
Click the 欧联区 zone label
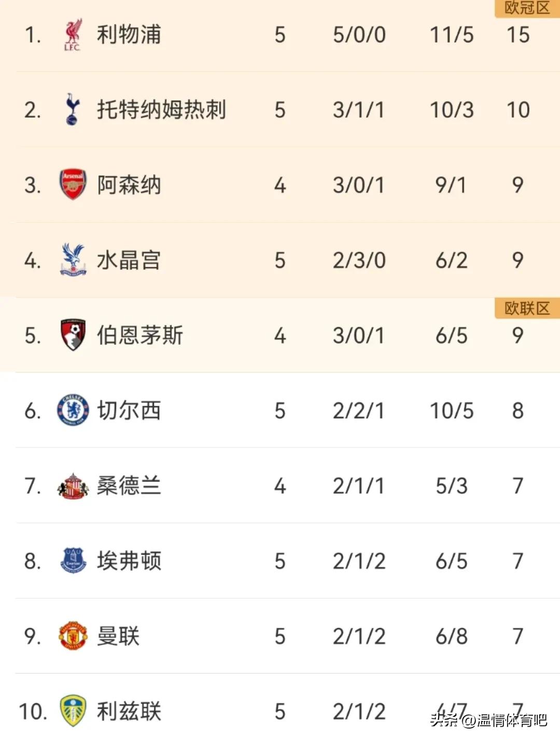pos(527,308)
